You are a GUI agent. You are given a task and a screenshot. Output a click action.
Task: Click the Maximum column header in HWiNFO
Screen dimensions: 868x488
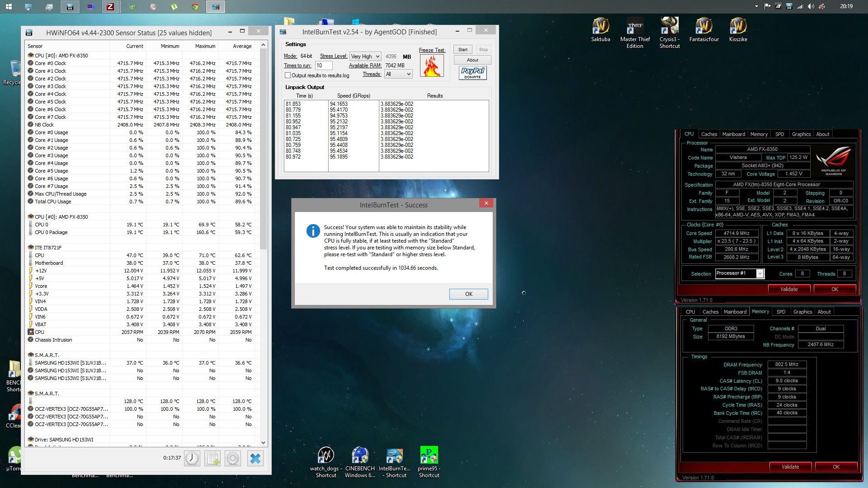(200, 46)
